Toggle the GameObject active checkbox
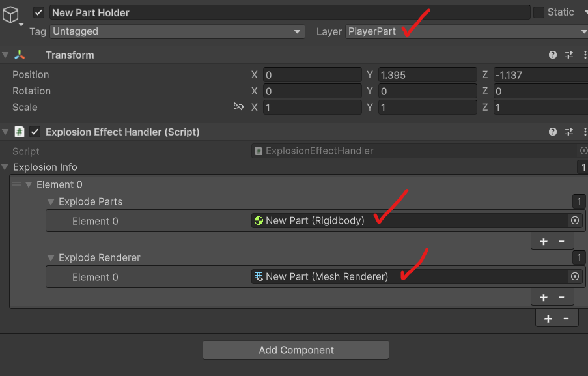Viewport: 588px width, 376px height. pos(39,12)
